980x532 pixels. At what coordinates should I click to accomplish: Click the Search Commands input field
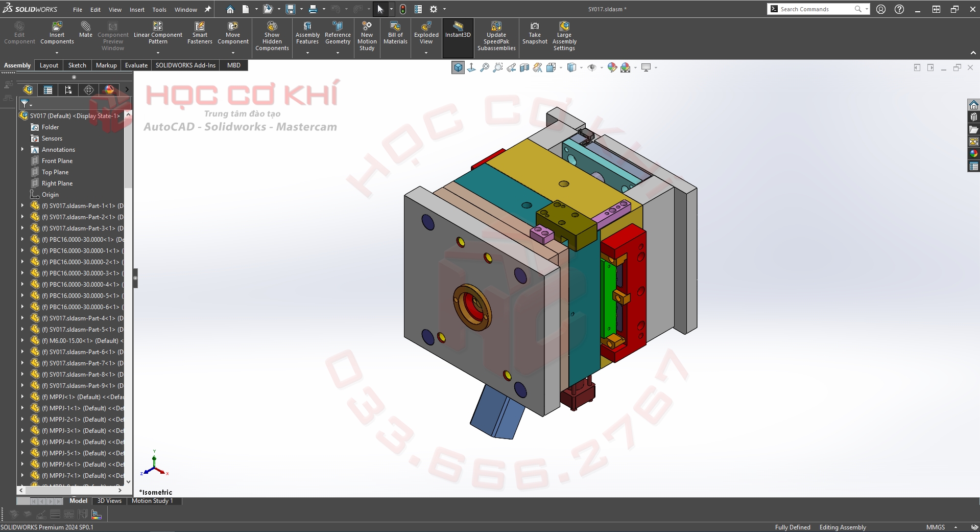click(817, 9)
